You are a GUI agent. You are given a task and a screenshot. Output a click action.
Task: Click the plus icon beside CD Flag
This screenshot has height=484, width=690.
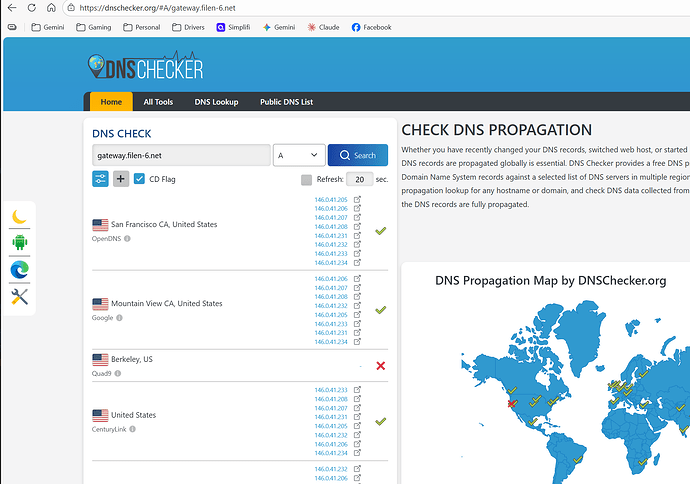click(120, 179)
